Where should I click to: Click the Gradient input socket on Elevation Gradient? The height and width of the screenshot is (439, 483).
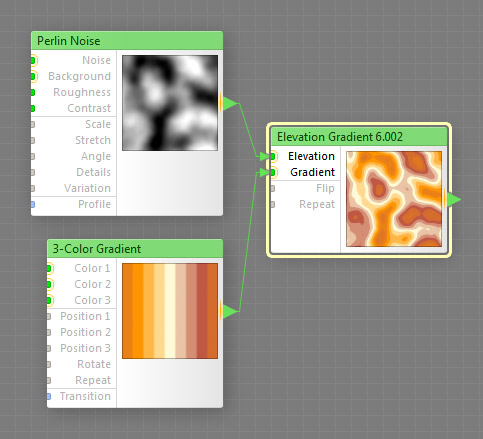(x=273, y=172)
